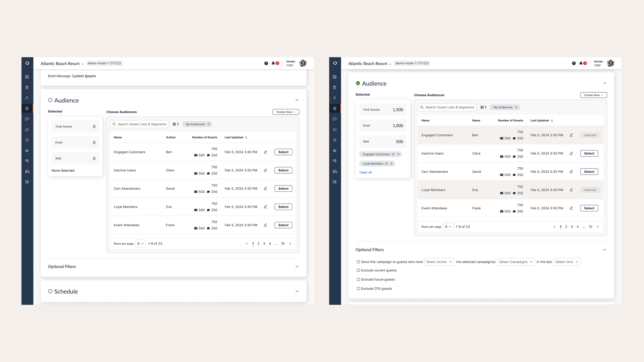
Task: Remove the Loyal Members chip with its X
Action: point(392,164)
